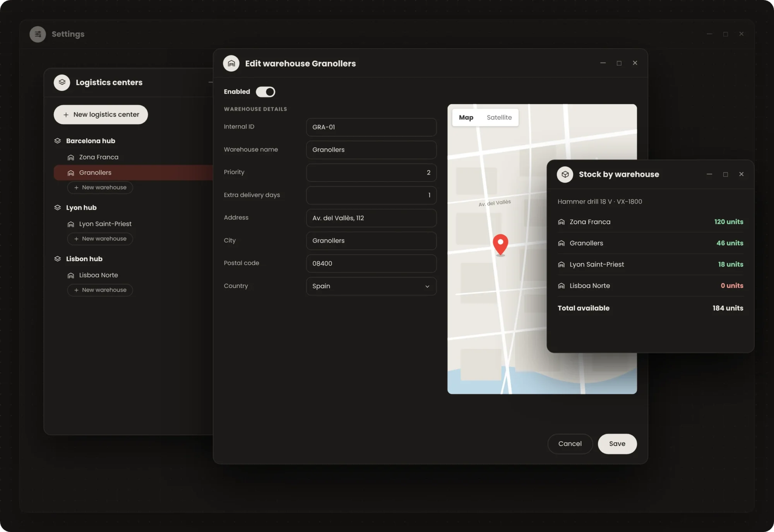This screenshot has width=774, height=532.
Task: Select the highlighted Granollers warehouse in the sidebar
Action: pos(133,173)
